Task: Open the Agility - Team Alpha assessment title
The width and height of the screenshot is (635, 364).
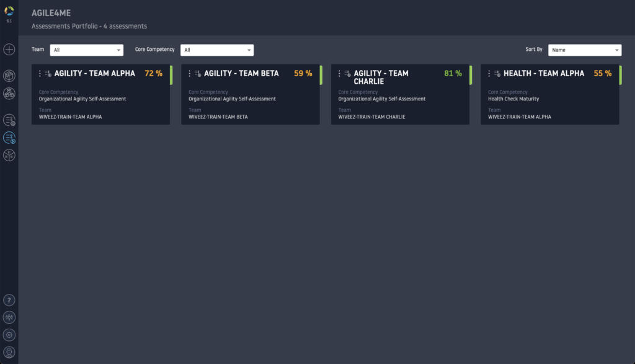Action: (94, 73)
